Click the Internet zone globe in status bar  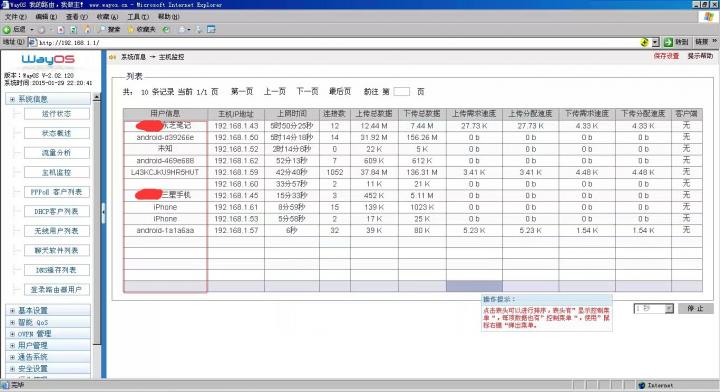[642, 386]
